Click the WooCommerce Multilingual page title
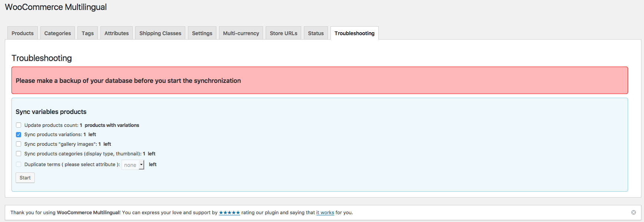 pyautogui.click(x=56, y=7)
